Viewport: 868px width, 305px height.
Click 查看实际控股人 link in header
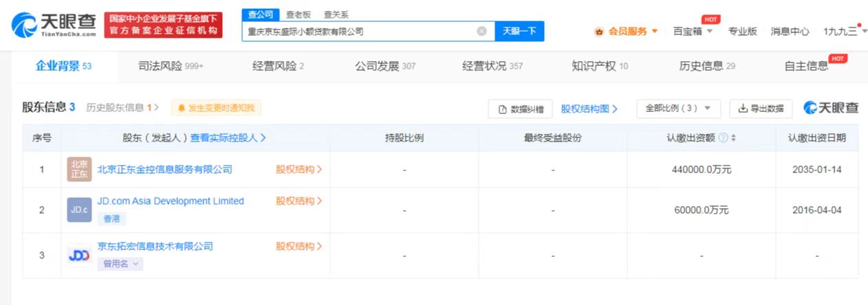point(228,137)
